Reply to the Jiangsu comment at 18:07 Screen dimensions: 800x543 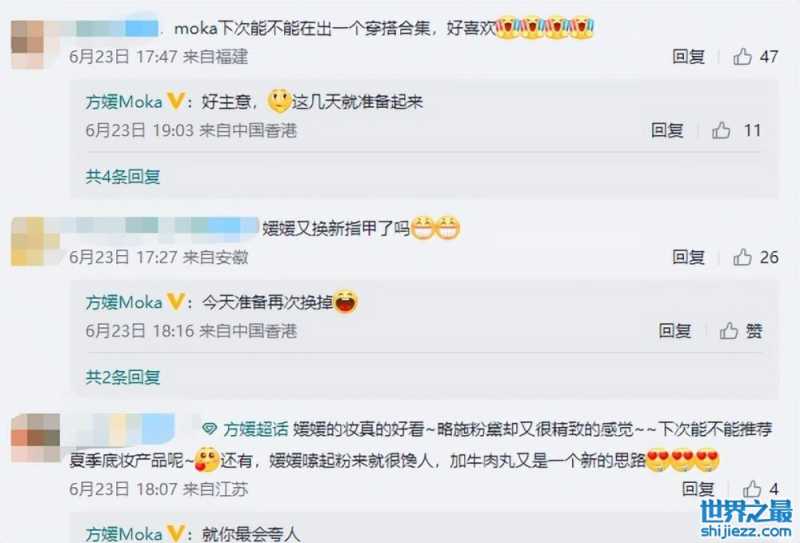pos(698,489)
